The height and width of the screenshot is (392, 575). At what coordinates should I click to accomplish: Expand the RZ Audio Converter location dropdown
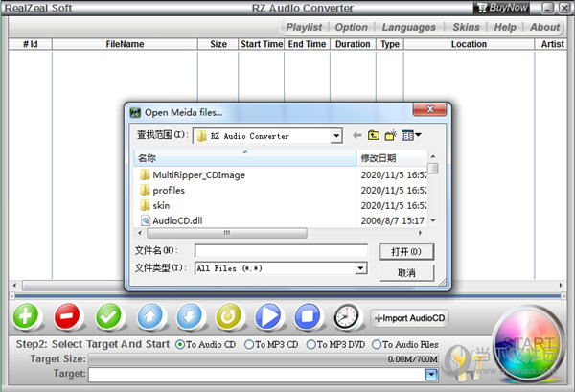pos(336,136)
